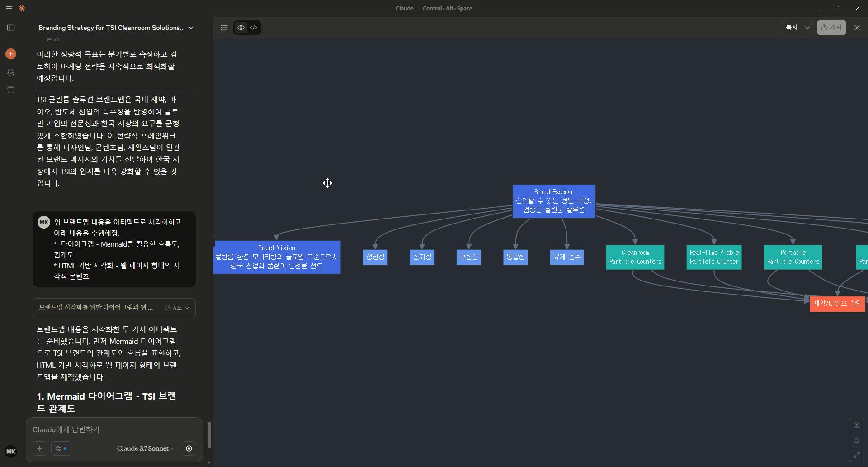Select the Brand Vision node
Viewport: 868px width, 467px height.
click(277, 257)
